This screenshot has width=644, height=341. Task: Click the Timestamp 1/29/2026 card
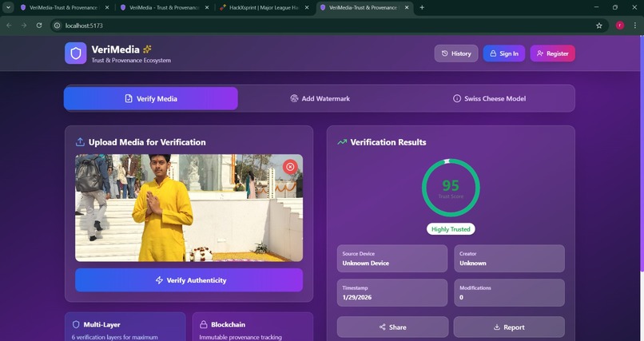click(392, 292)
